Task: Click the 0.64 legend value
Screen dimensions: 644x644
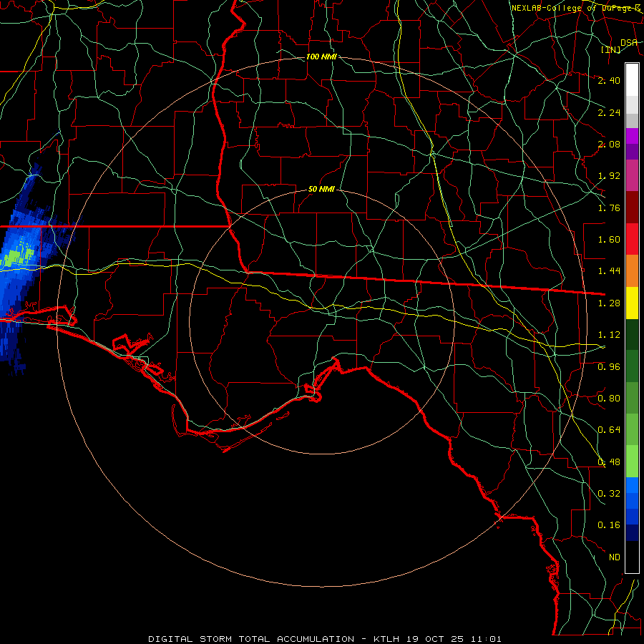Action: coord(609,430)
